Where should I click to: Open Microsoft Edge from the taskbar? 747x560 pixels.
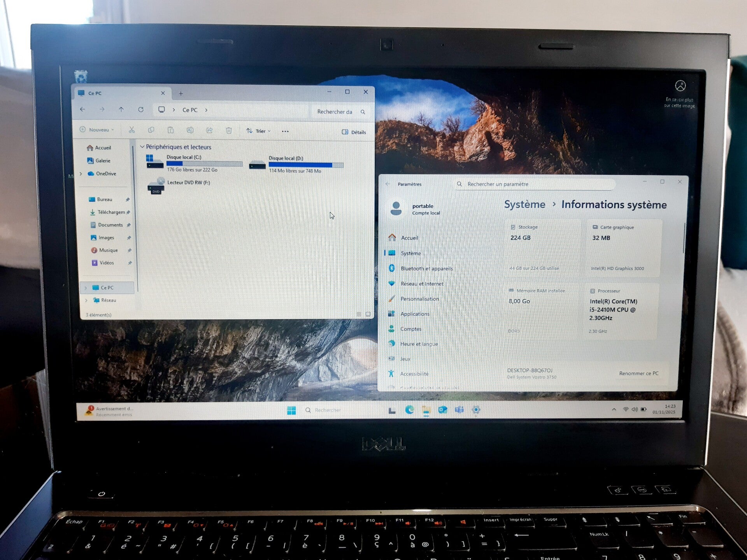click(409, 410)
